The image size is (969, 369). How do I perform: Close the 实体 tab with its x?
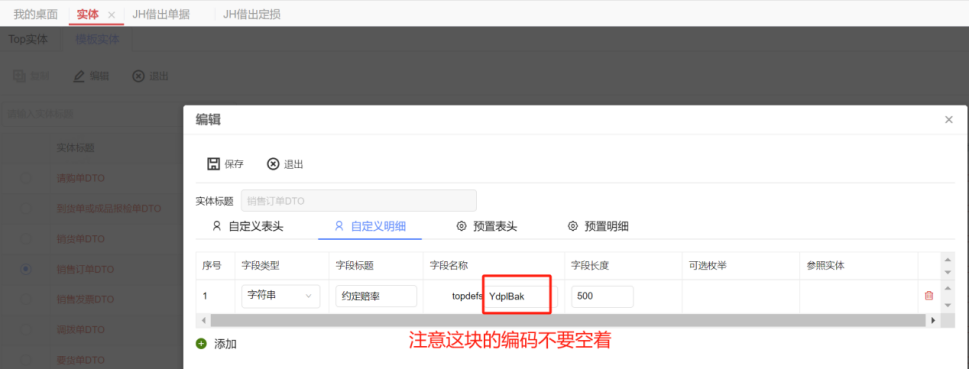[x=111, y=14]
